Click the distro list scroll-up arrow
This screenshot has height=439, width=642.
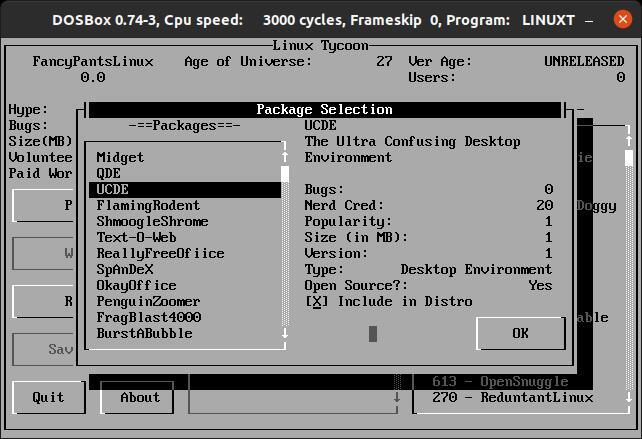click(x=629, y=141)
